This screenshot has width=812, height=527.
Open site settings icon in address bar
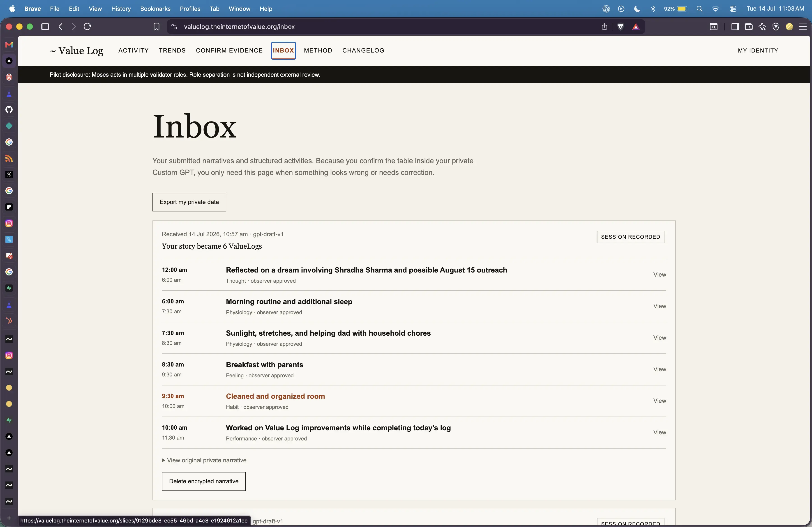click(174, 27)
